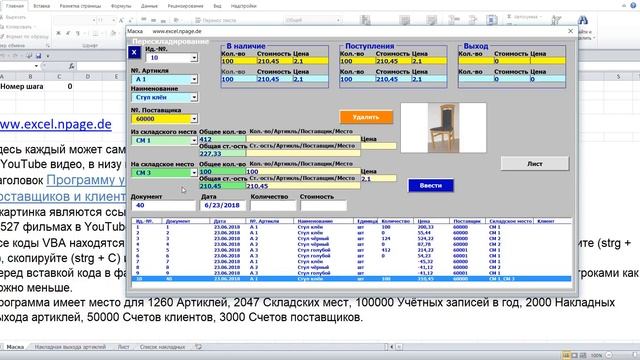Toggle bold formatting in Excel ribbon
The height and width of the screenshot is (360, 640).
[x=58, y=33]
